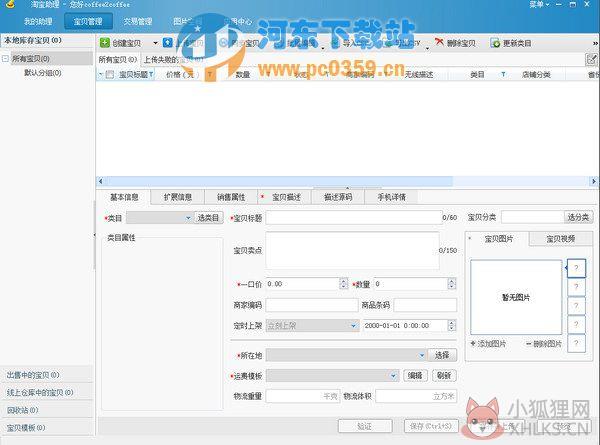Image resolution: width=600 pixels, height=445 pixels.
Task: Click the 数量 quantity spinner arrows
Action: click(452, 284)
